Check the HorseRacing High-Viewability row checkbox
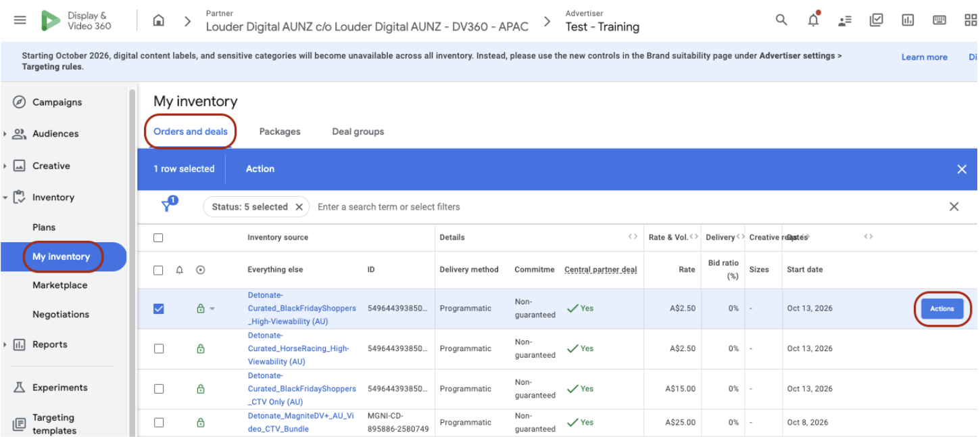Viewport: 980px width, 437px height. pyautogui.click(x=158, y=349)
